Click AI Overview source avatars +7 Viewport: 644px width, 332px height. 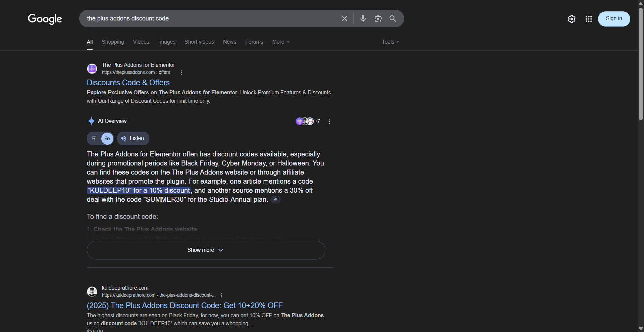308,121
